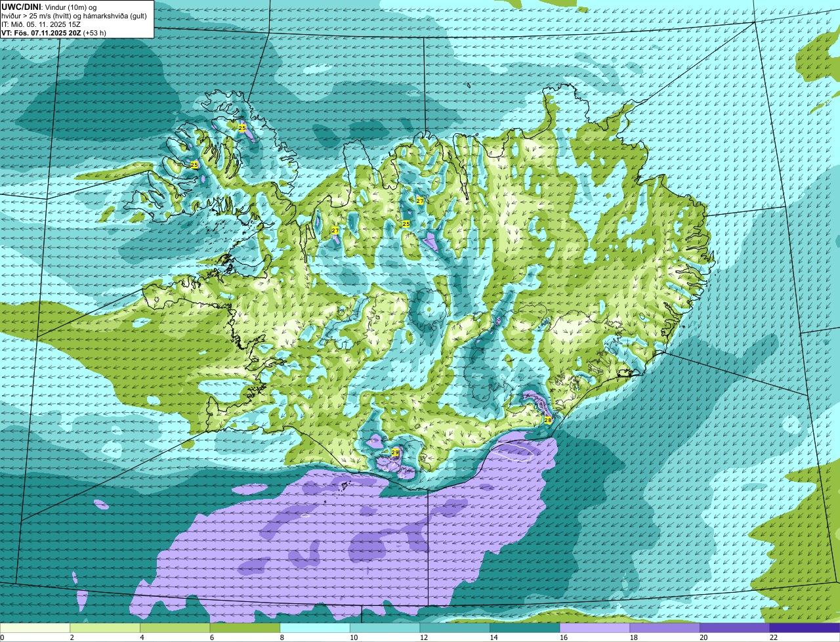Image resolution: width=840 pixels, height=642 pixels.
Task: Select the 6–8 m/s olive green legend swatch
Action: point(245,628)
